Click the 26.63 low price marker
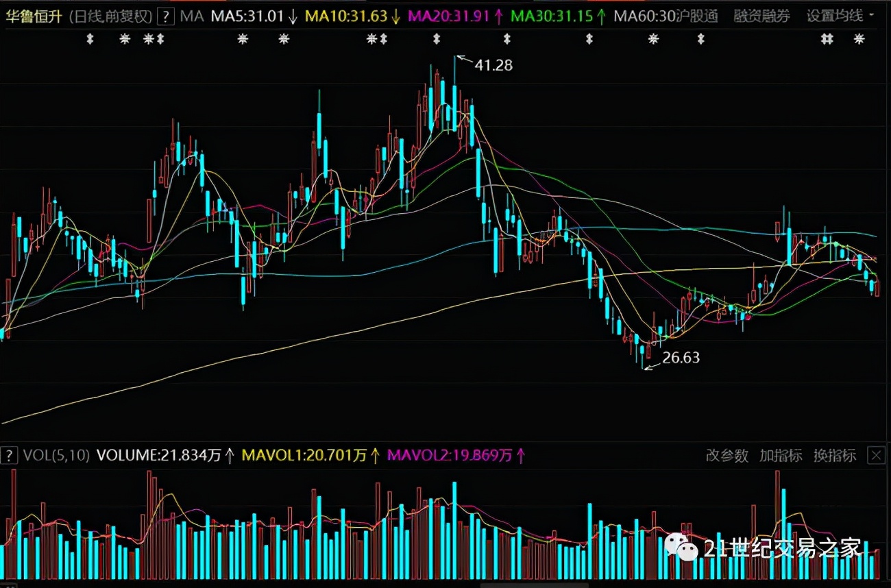The height and width of the screenshot is (588, 891). pos(681,357)
